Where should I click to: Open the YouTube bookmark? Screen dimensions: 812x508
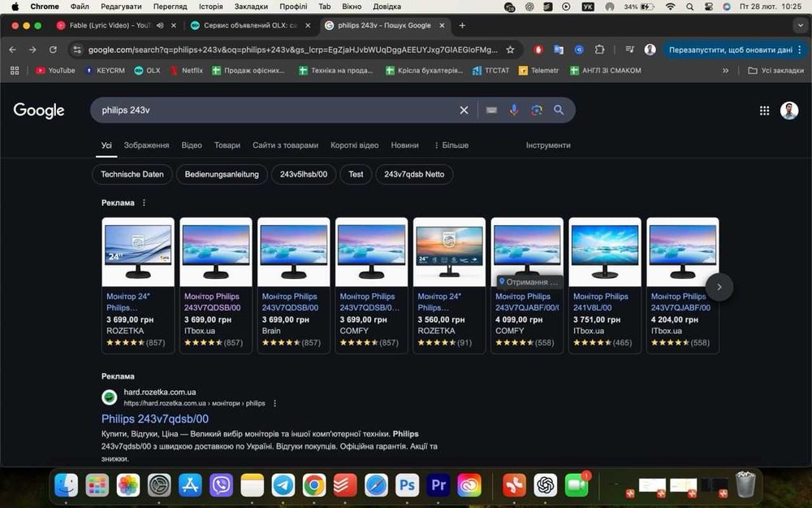(55, 71)
